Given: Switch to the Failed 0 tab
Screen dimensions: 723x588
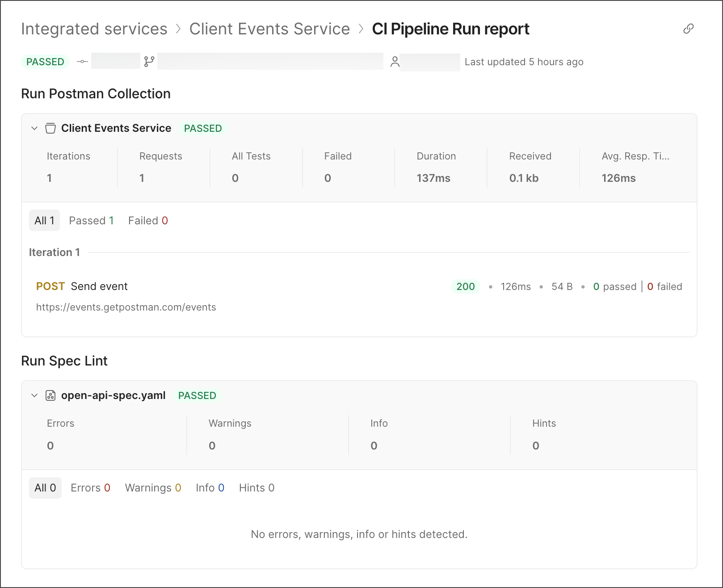Looking at the screenshot, I should [148, 220].
